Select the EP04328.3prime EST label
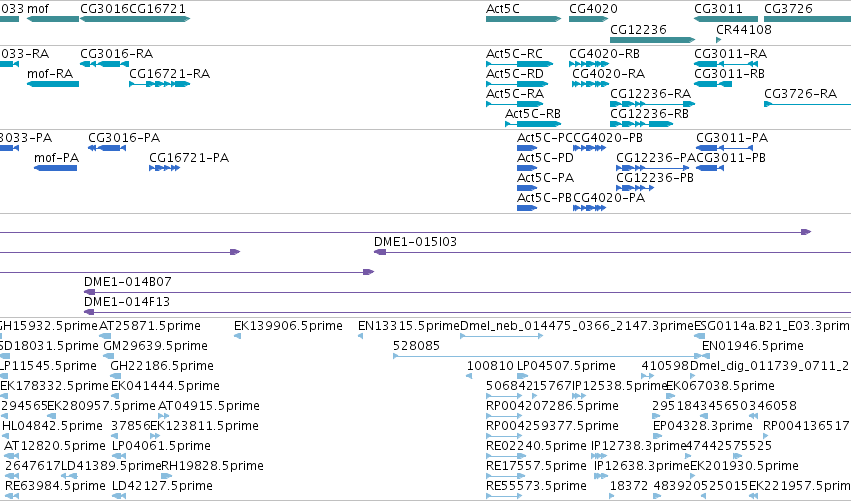The width and height of the screenshot is (851, 501). click(x=703, y=427)
